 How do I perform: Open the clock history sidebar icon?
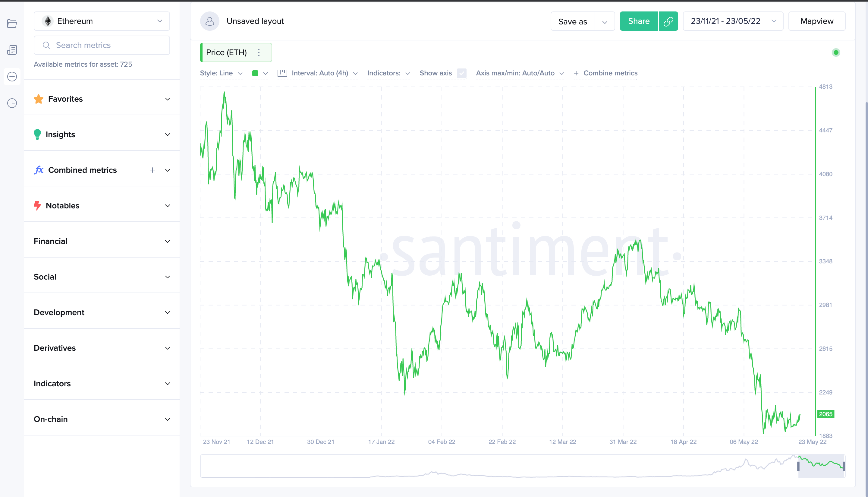pyautogui.click(x=12, y=103)
